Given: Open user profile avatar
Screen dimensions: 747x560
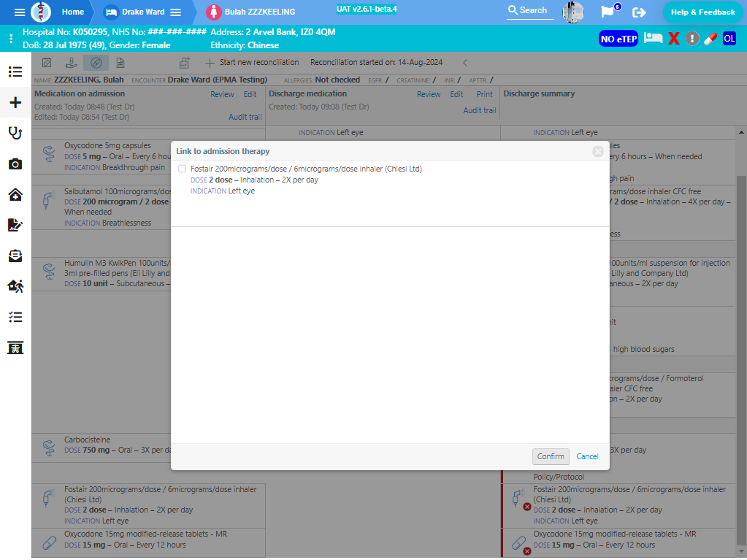Looking at the screenshot, I should pos(573,12).
